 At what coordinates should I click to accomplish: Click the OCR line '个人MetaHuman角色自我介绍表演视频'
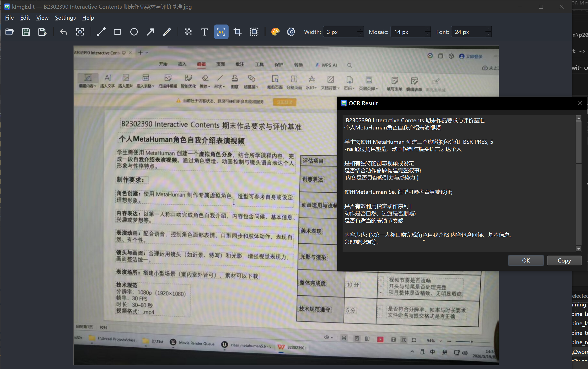point(392,127)
